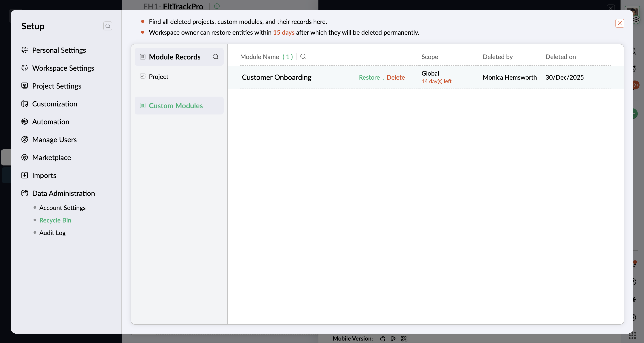Expand the Customization section
644x343 pixels.
[55, 104]
